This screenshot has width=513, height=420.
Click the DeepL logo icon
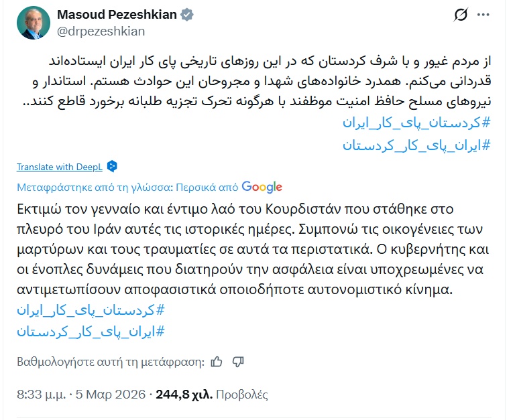[112, 167]
